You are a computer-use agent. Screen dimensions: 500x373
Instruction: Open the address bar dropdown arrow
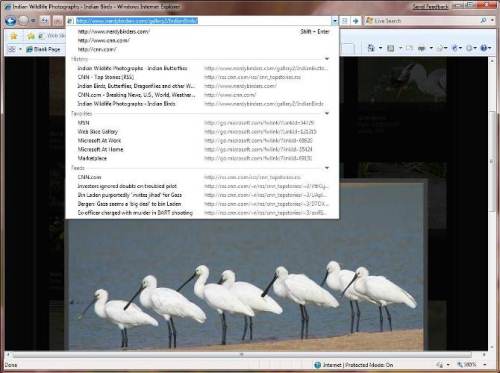335,21
